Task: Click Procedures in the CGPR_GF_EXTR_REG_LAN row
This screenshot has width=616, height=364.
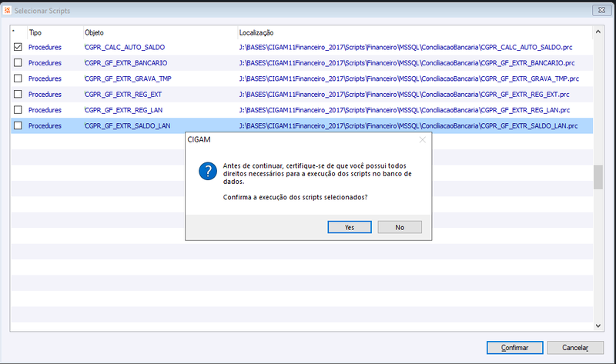Action: 45,110
